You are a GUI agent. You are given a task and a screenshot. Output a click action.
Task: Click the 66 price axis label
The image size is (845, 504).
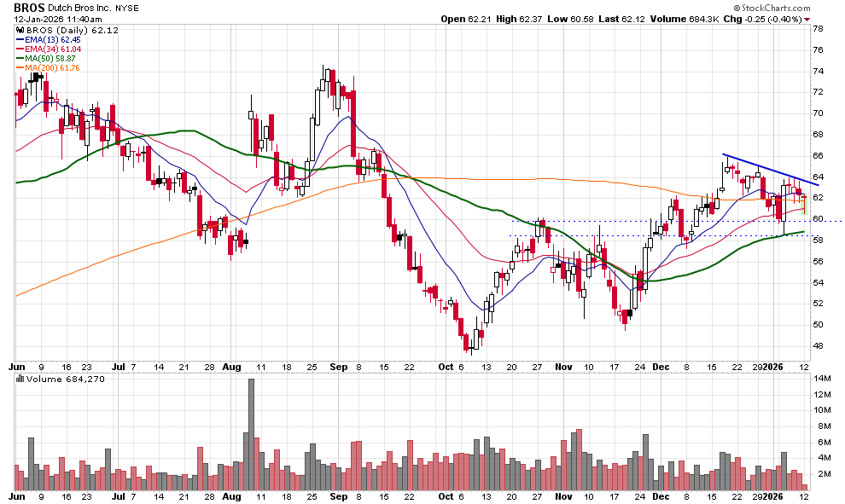pyautogui.click(x=818, y=155)
